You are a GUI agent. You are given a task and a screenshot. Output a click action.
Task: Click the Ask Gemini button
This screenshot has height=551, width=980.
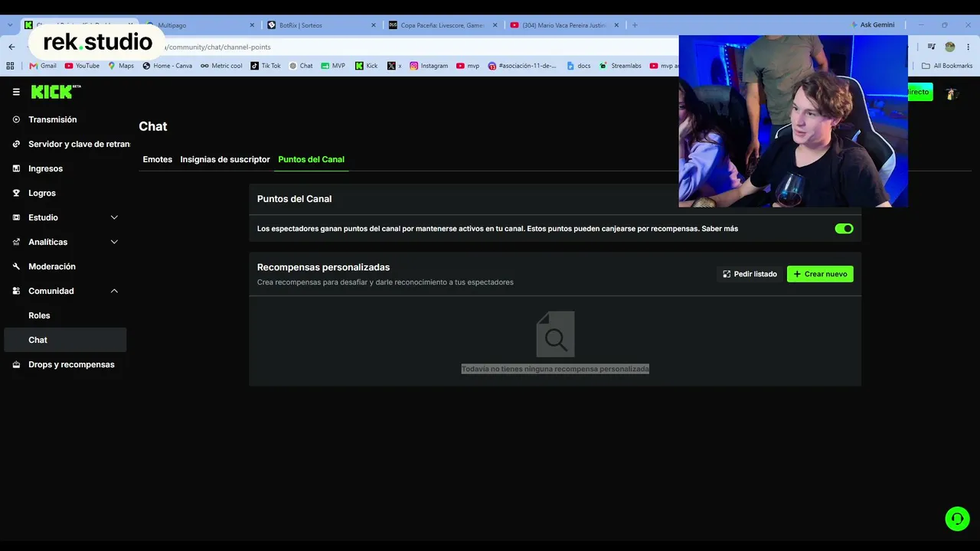(x=873, y=25)
